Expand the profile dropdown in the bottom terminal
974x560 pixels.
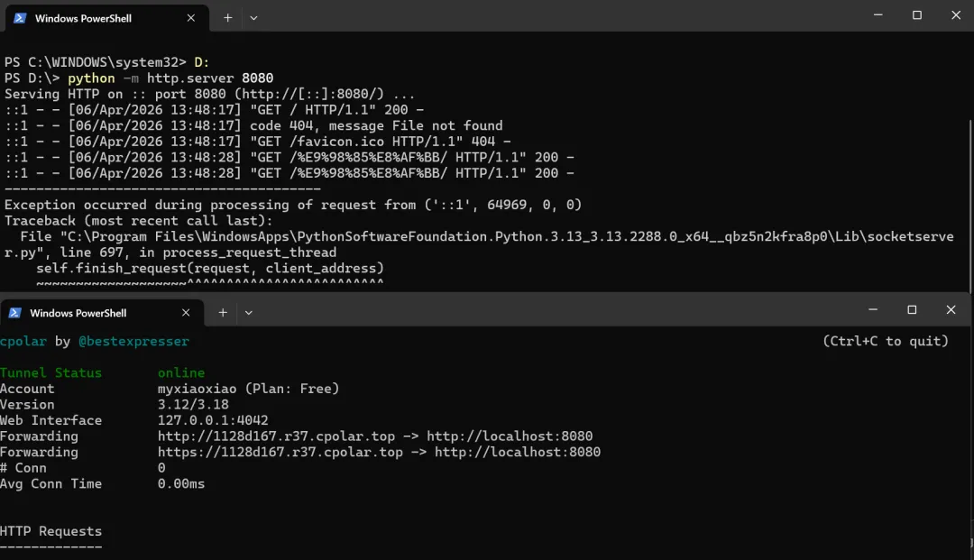click(249, 313)
